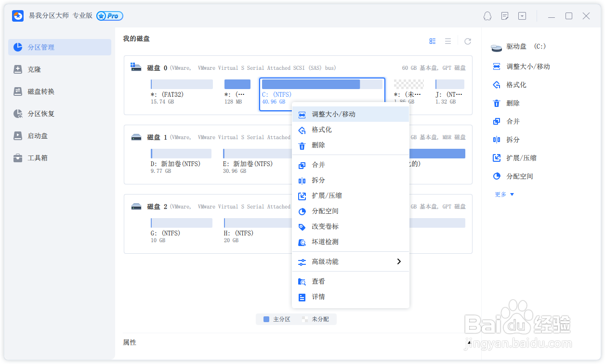The height and width of the screenshot is (364, 605).
Task: Choose 删除 in the right action panel
Action: point(509,103)
